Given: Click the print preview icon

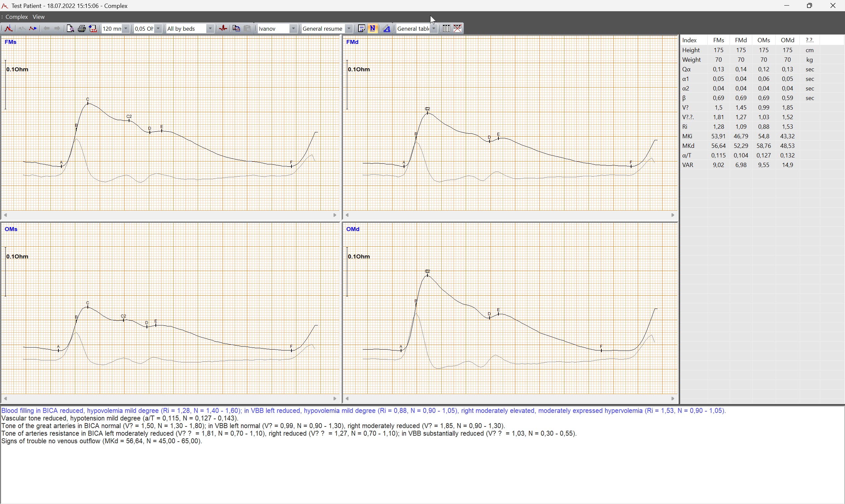Looking at the screenshot, I should 70,28.
